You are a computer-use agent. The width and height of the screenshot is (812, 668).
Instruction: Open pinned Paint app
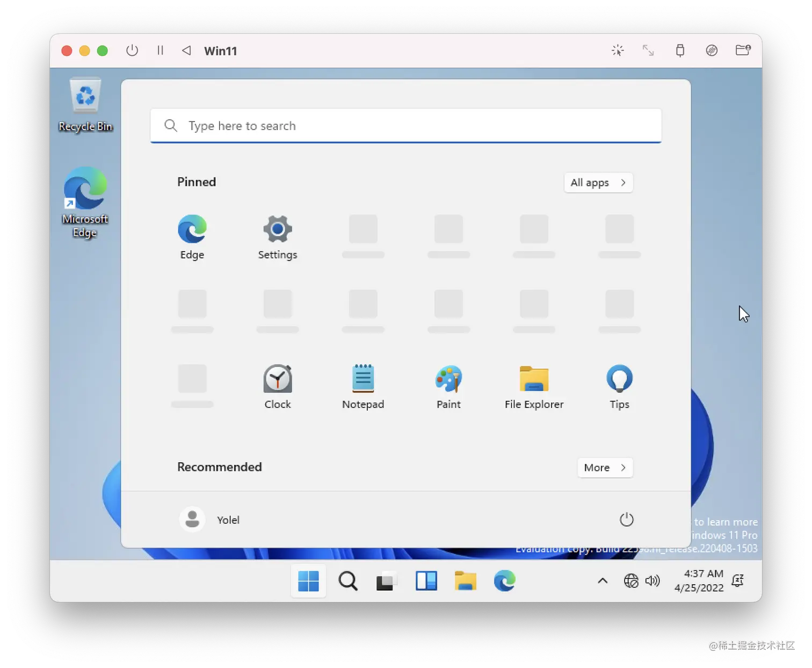pos(448,387)
